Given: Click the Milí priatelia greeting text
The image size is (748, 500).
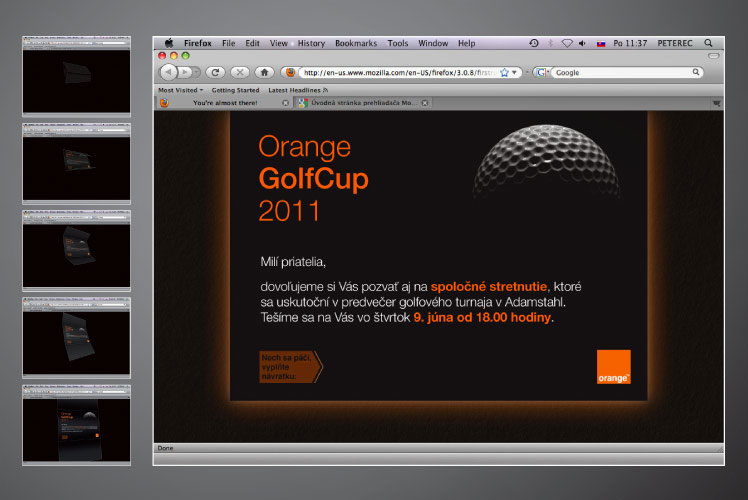Looking at the screenshot, I should (293, 262).
